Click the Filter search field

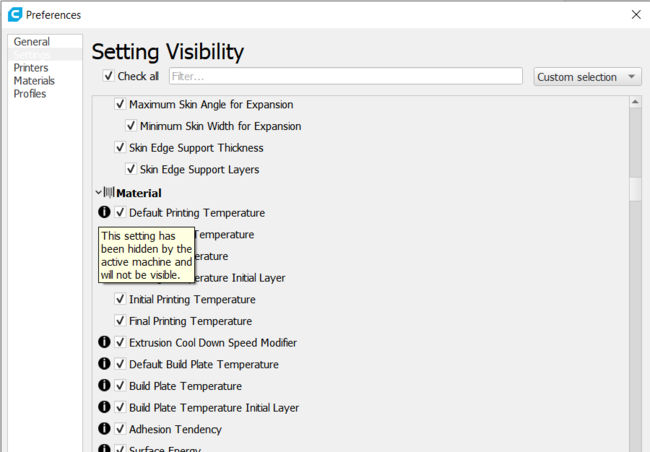345,76
